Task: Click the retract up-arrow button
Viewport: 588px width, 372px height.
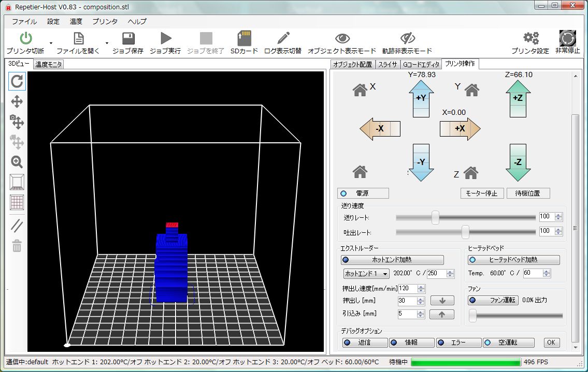Action: 442,314
